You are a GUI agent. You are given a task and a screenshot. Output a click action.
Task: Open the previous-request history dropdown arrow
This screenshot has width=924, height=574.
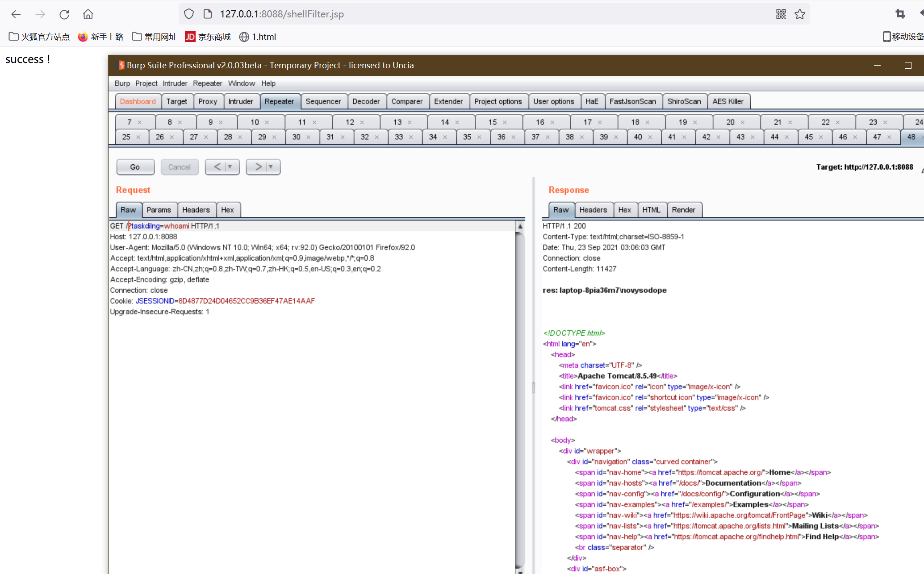pyautogui.click(x=230, y=167)
